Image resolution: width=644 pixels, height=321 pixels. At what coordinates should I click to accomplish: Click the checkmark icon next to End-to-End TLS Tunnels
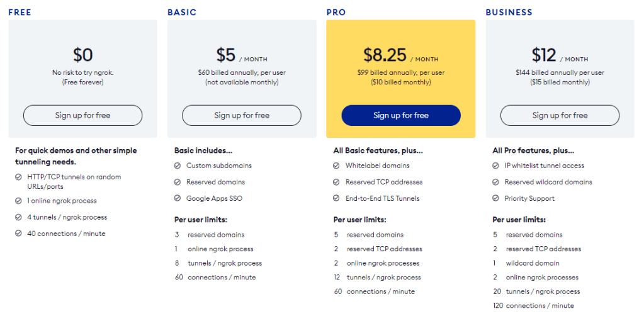point(337,198)
